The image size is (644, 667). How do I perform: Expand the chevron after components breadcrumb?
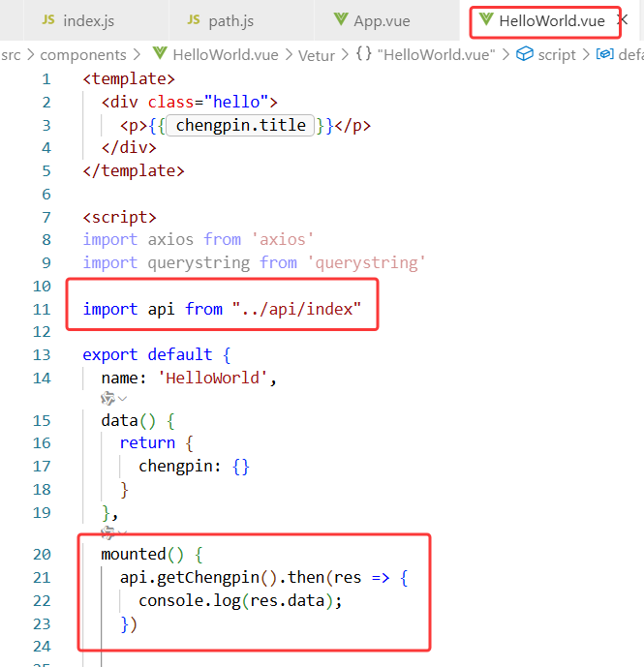pyautogui.click(x=137, y=55)
